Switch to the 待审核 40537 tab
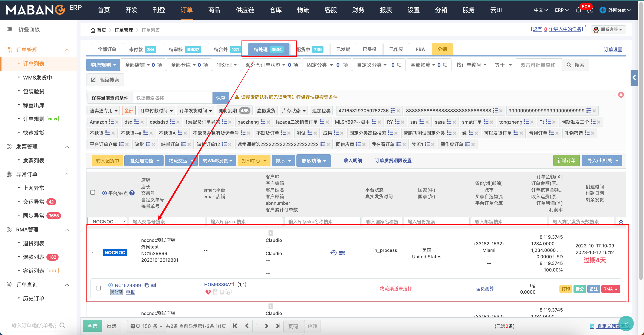Viewport: 644px width, 335px height. click(185, 49)
